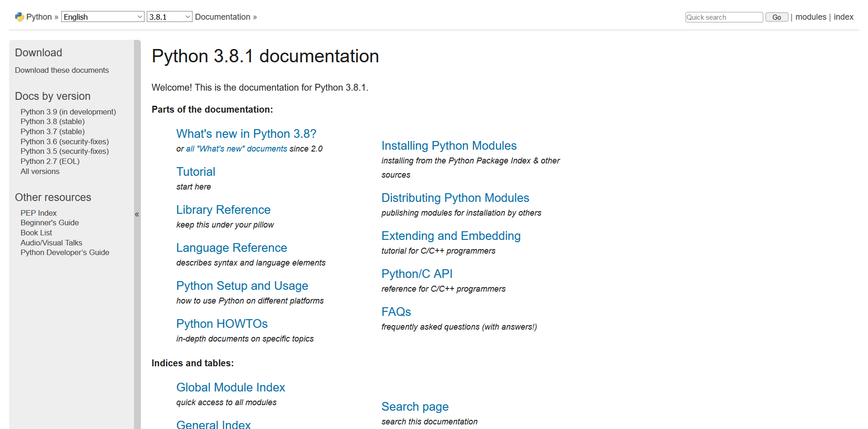Open the General Index link
The height and width of the screenshot is (429, 868).
click(214, 424)
